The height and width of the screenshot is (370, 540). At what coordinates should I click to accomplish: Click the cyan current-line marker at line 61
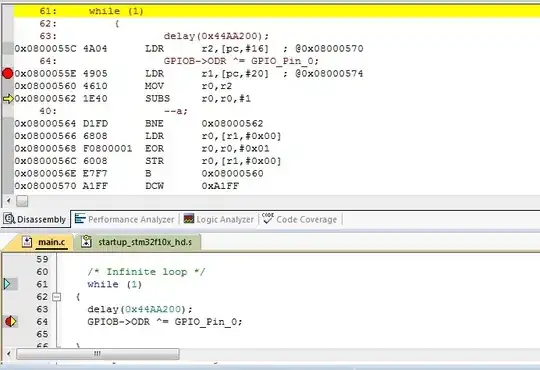click(7, 284)
